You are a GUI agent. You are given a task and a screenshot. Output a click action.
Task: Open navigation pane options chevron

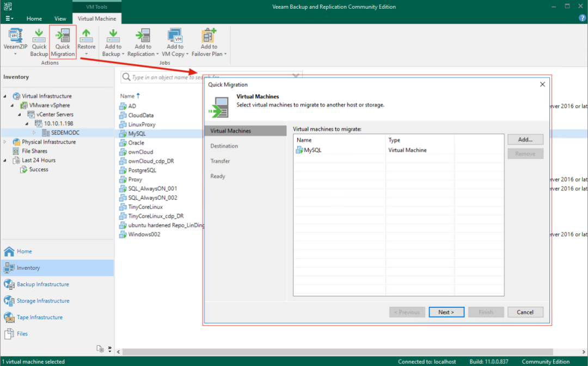coord(109,349)
